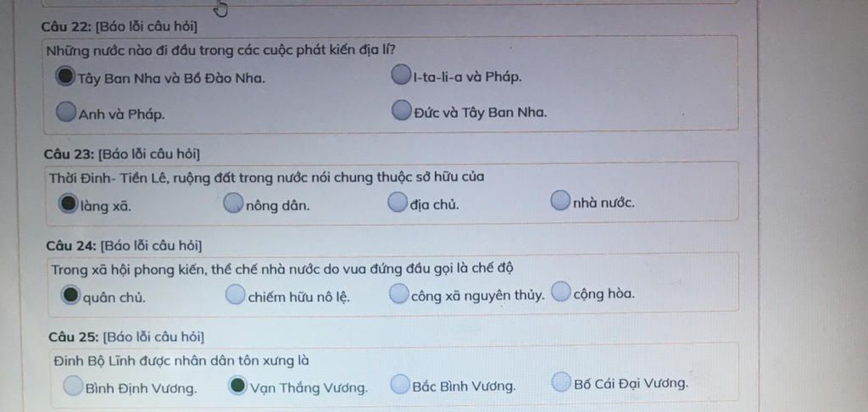Pick Bố Cái Đại Vương radio button

coord(561,381)
